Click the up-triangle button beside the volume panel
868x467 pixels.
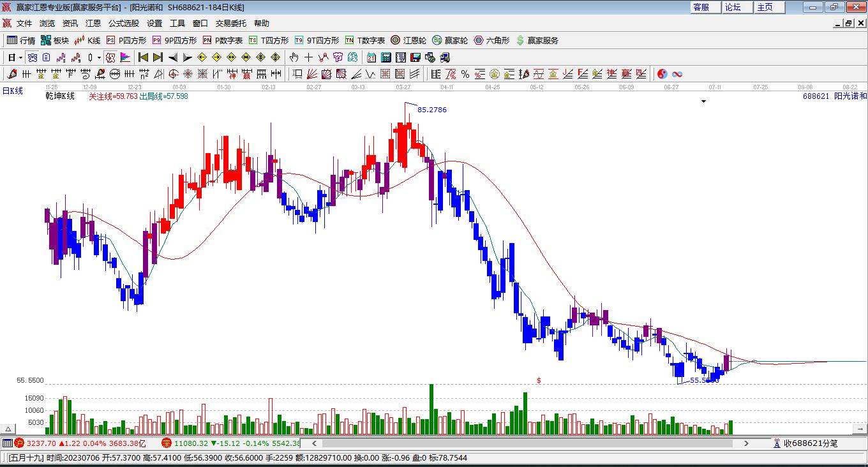tap(8, 429)
